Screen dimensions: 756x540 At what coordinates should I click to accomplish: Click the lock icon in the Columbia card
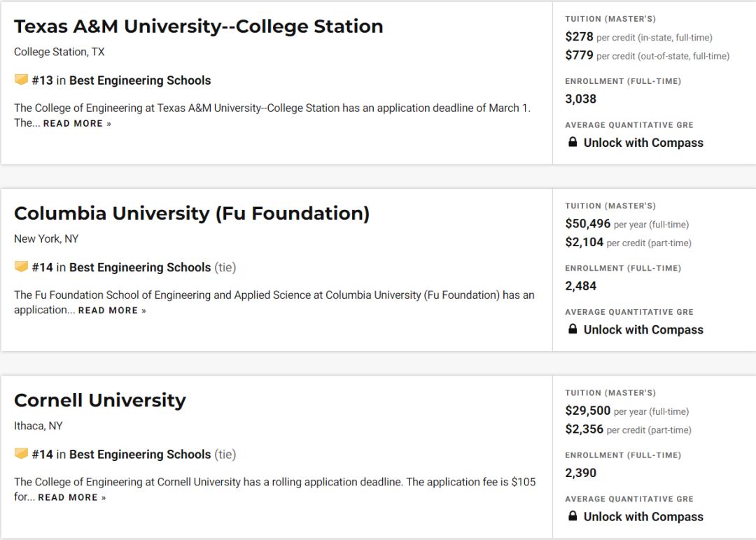(573, 329)
